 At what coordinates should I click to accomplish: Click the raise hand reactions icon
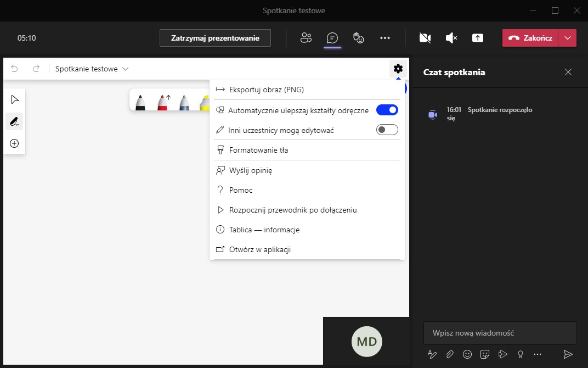358,38
